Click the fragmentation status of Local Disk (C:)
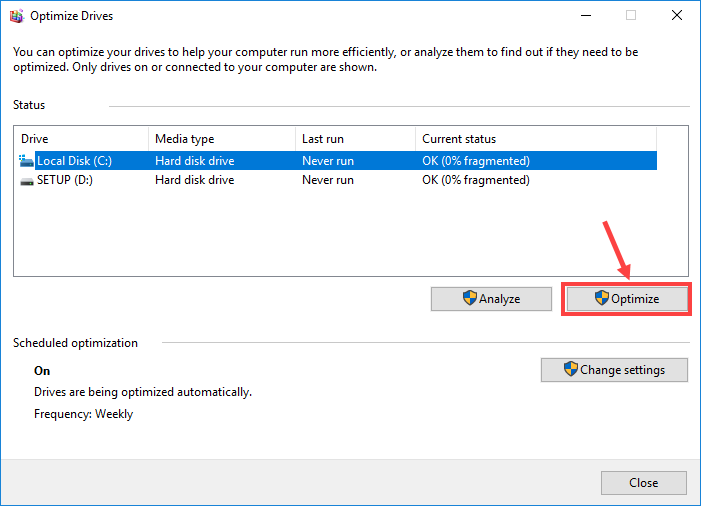 click(476, 160)
